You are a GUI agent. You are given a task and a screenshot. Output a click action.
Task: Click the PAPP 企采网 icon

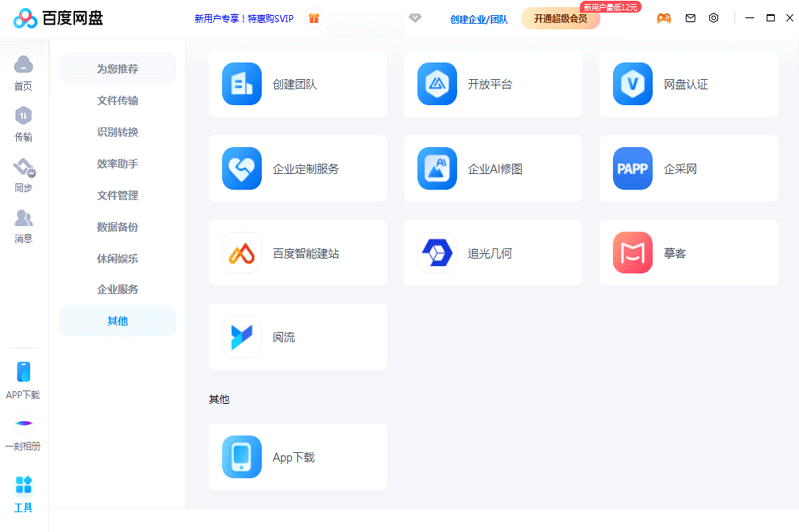[633, 168]
